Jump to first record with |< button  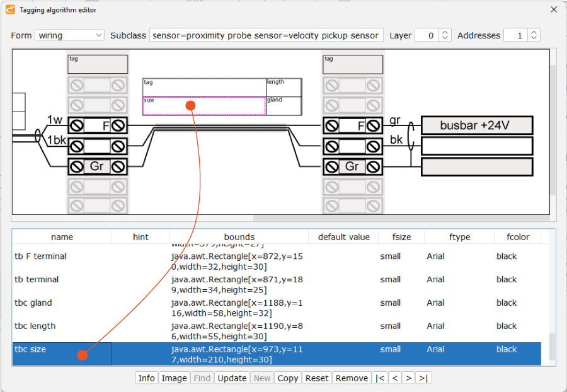[x=380, y=378]
